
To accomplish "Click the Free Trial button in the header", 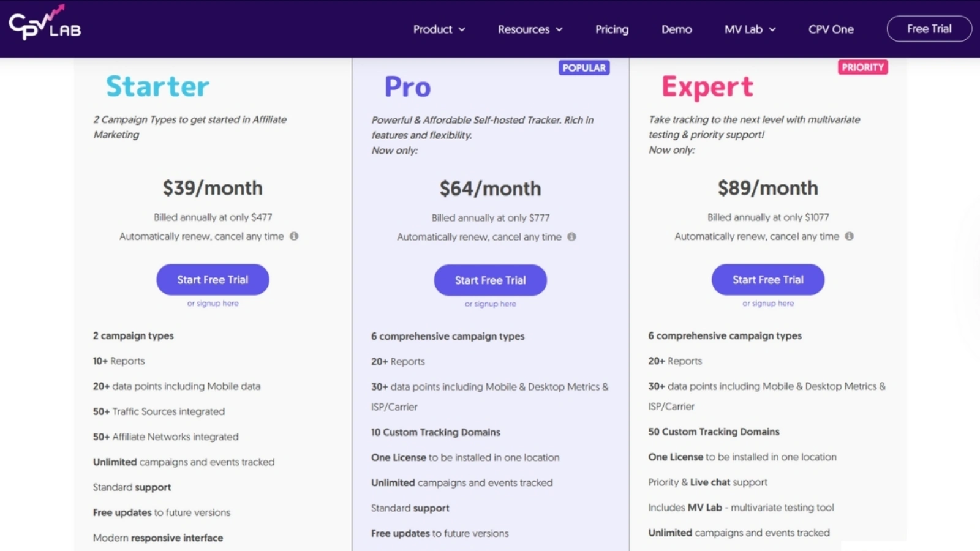I will point(928,28).
